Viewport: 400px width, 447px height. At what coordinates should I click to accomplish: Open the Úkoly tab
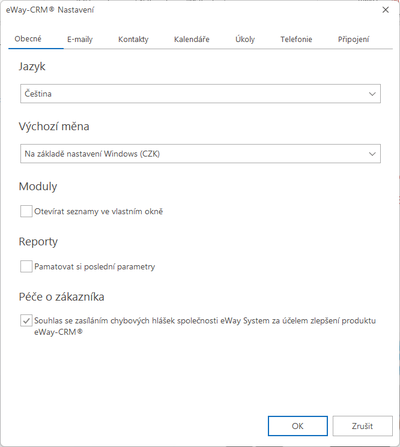pyautogui.click(x=245, y=39)
